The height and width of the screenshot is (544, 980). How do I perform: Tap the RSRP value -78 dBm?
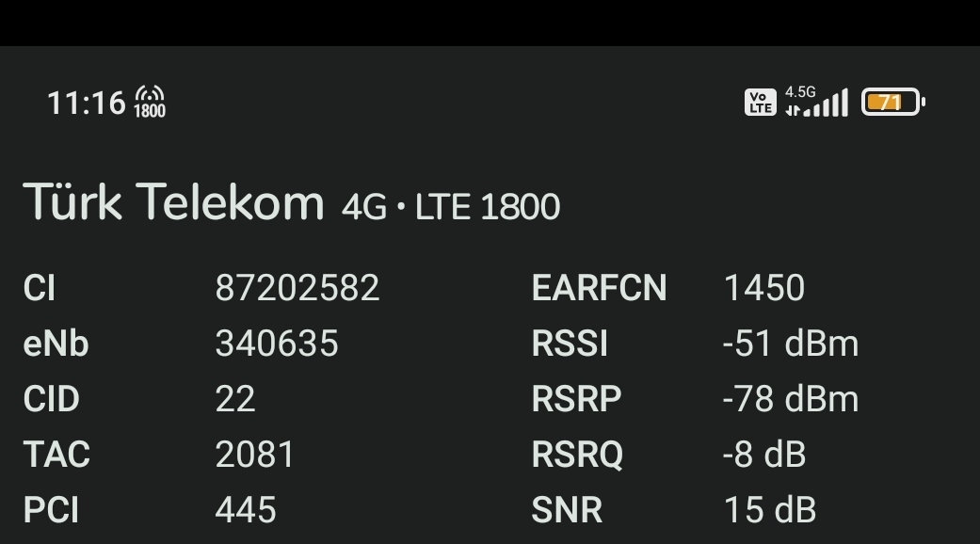click(791, 399)
